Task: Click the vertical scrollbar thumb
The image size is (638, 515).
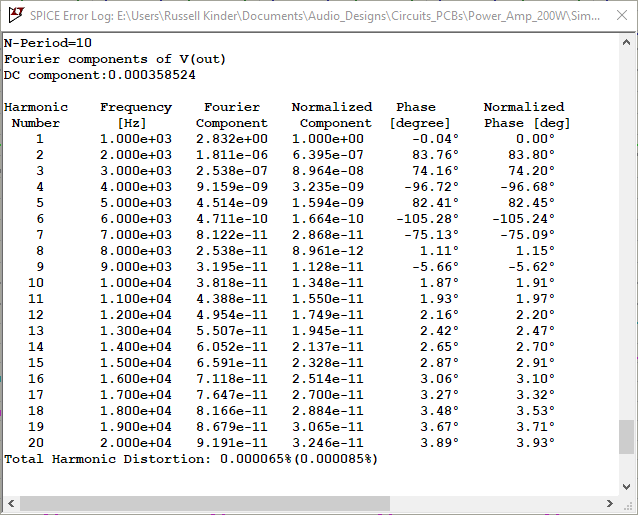Action: pyautogui.click(x=626, y=437)
